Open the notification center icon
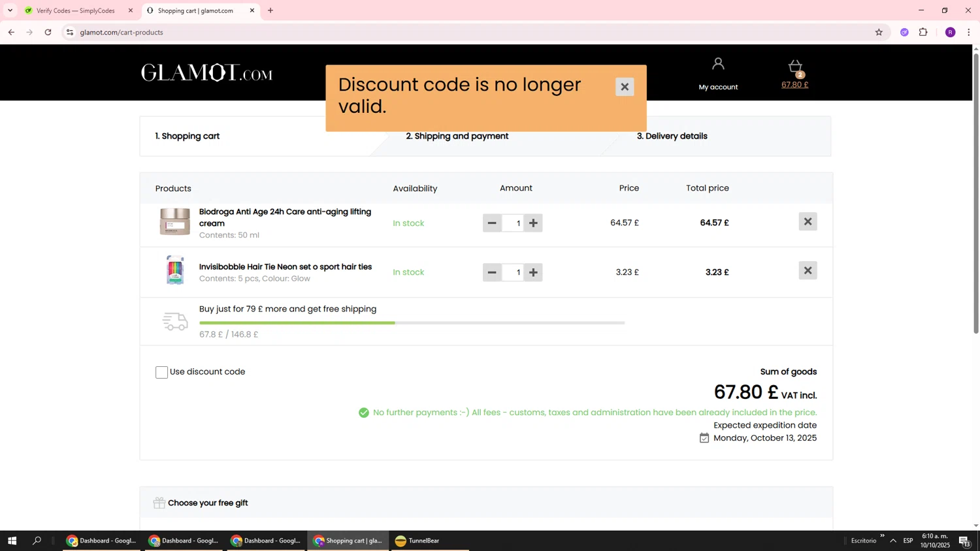Image resolution: width=980 pixels, height=551 pixels. 964,541
